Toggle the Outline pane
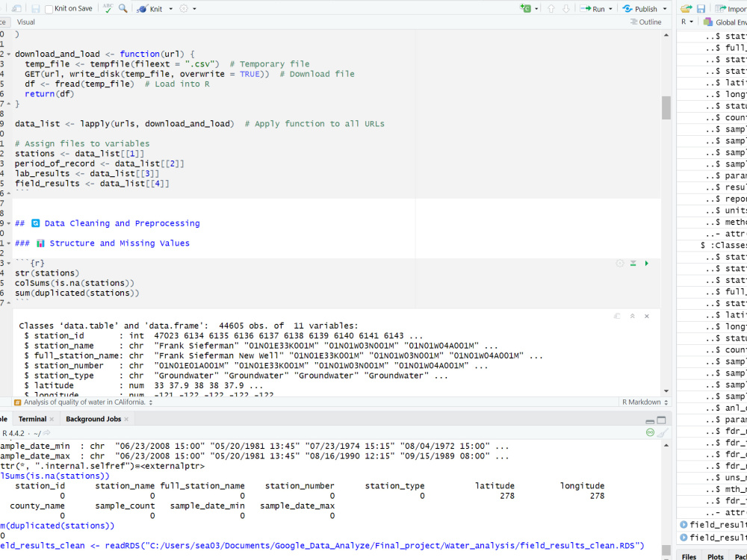The width and height of the screenshot is (747, 560). pyautogui.click(x=645, y=22)
